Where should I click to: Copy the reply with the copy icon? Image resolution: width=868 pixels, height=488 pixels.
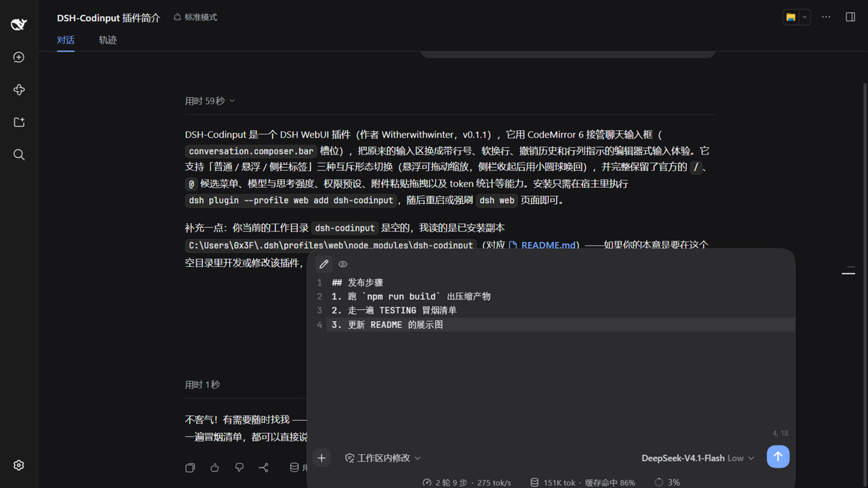click(x=191, y=468)
